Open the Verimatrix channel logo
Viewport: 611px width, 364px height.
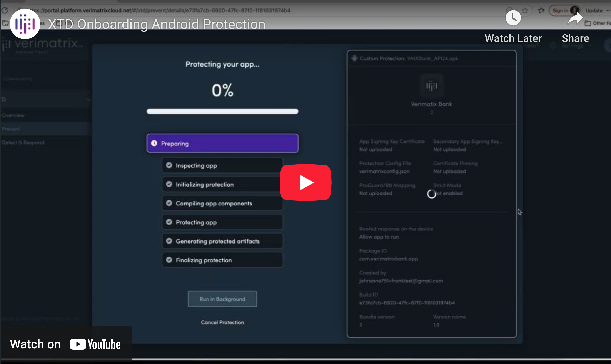click(25, 24)
